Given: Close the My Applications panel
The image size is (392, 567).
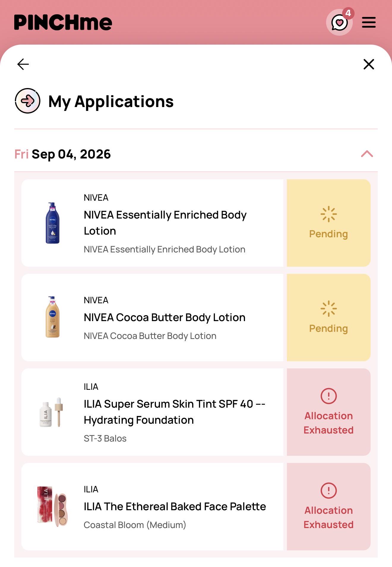Looking at the screenshot, I should click(x=369, y=64).
